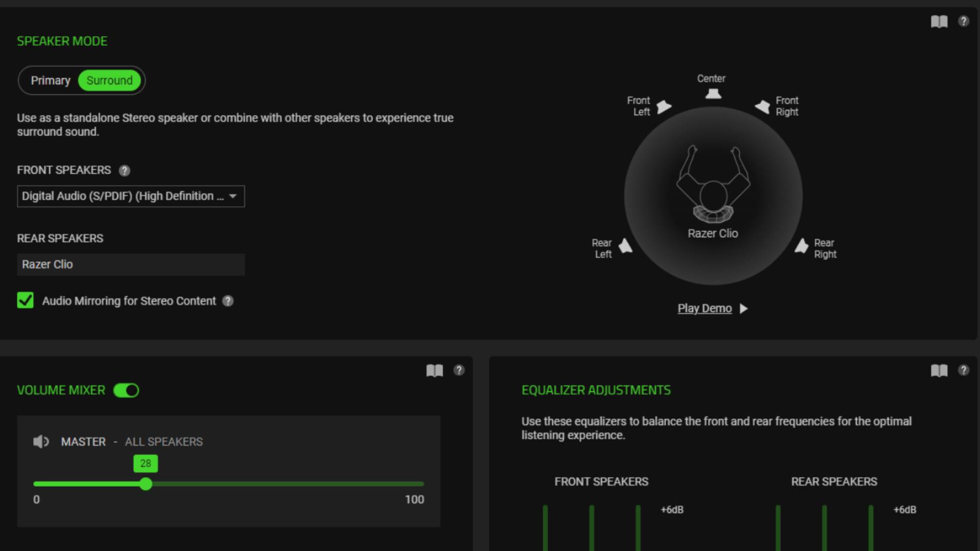The image size is (980, 551).
Task: Open the Speaker Mode user guide book icon
Action: pyautogui.click(x=939, y=21)
